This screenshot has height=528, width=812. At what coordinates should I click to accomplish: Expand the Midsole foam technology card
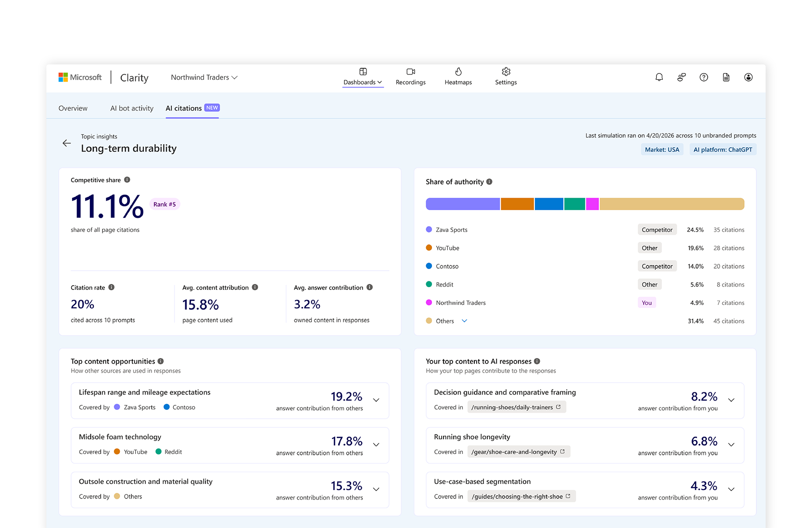[x=376, y=445]
